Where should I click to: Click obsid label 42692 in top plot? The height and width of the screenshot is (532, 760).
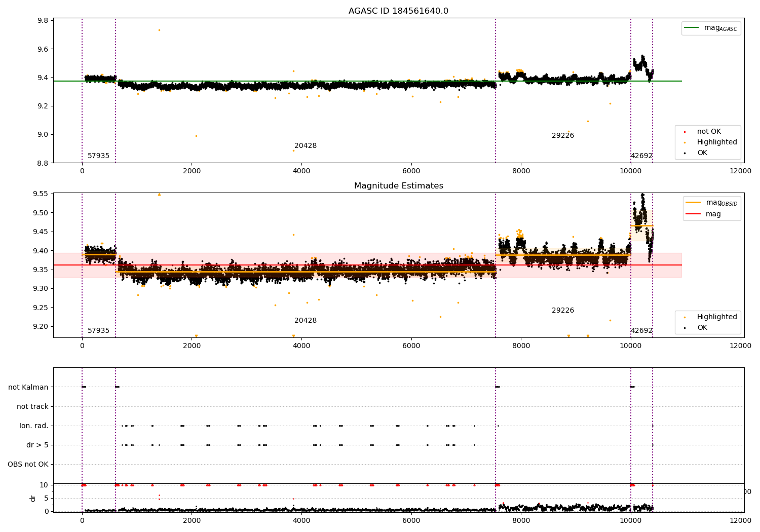pyautogui.click(x=641, y=156)
